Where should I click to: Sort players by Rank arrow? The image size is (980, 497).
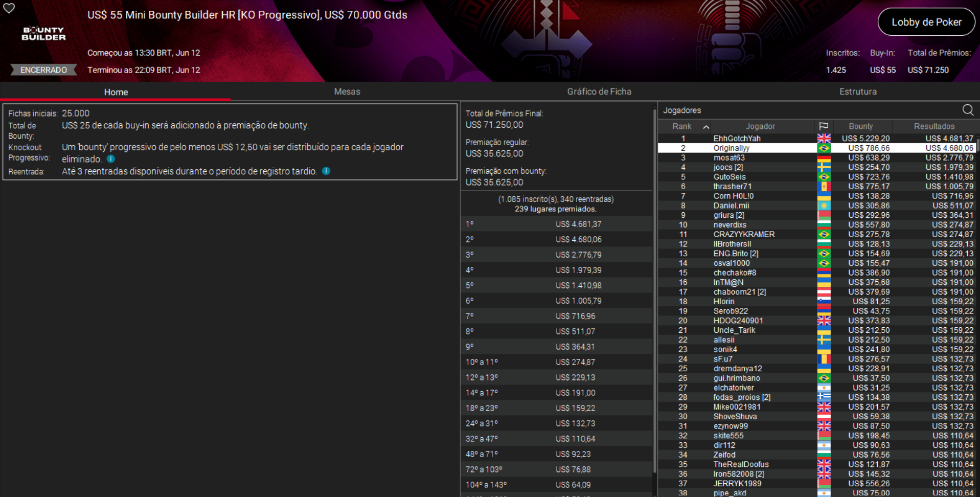point(705,127)
